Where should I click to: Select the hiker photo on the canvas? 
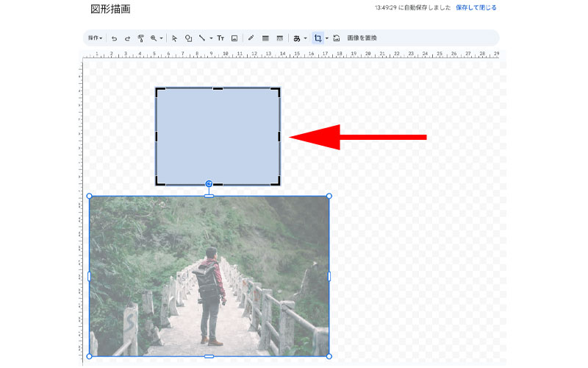(209, 276)
